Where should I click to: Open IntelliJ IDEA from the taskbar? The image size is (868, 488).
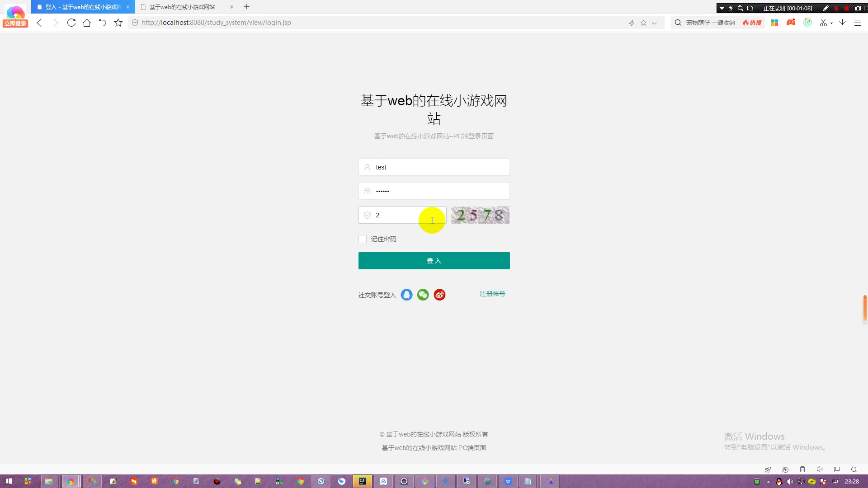point(363,481)
